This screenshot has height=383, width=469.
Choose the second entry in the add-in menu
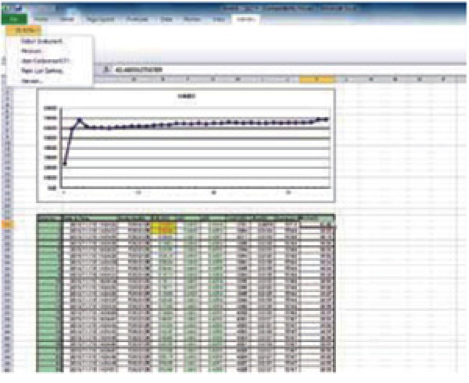coord(31,51)
